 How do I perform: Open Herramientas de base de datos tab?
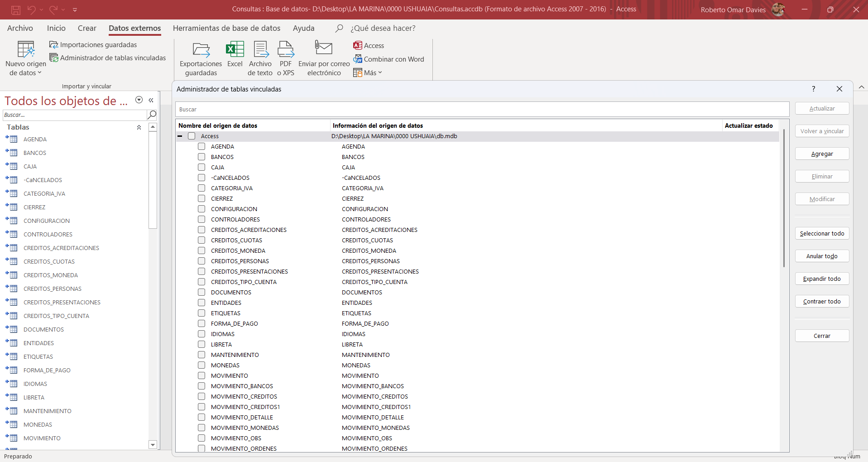pos(226,28)
